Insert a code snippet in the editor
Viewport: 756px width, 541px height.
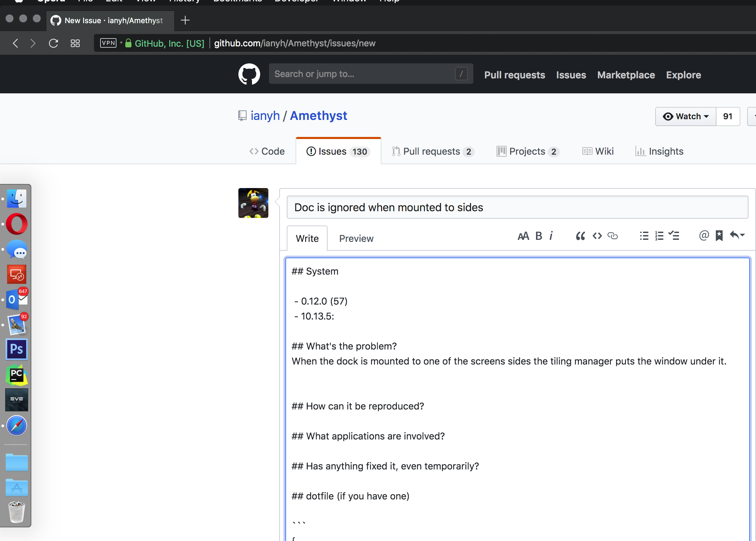tap(597, 235)
